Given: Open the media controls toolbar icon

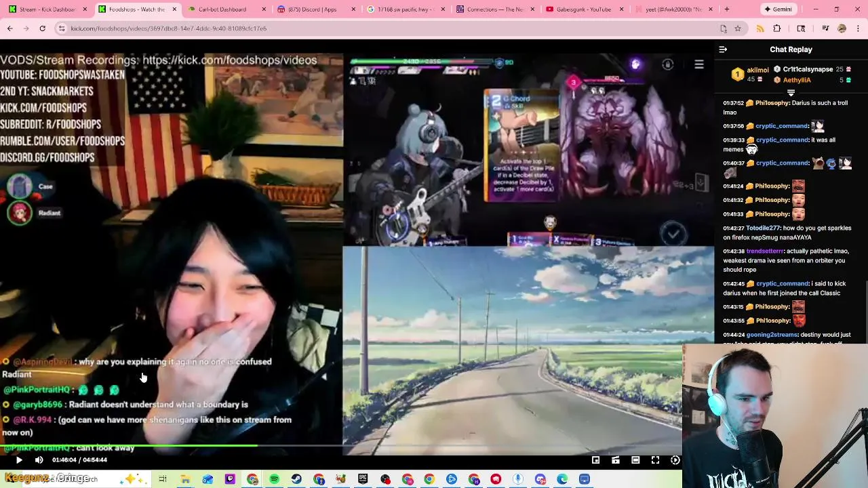Looking at the screenshot, I should click(825, 28).
